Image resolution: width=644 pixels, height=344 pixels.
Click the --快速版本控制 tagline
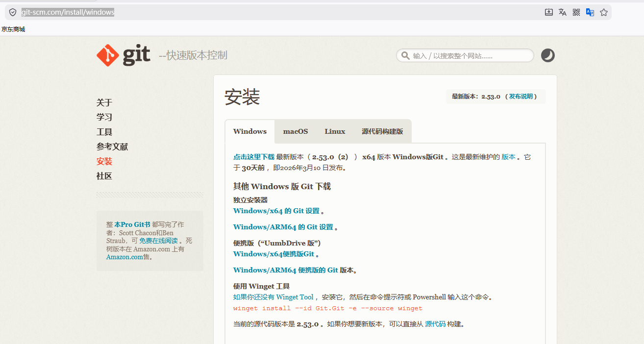[193, 55]
